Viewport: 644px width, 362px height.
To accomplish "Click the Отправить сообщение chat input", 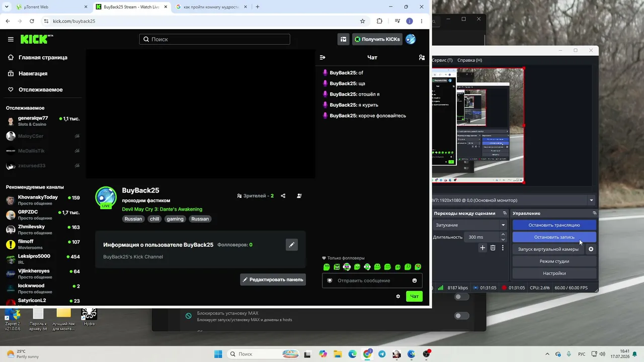I will coord(372,281).
